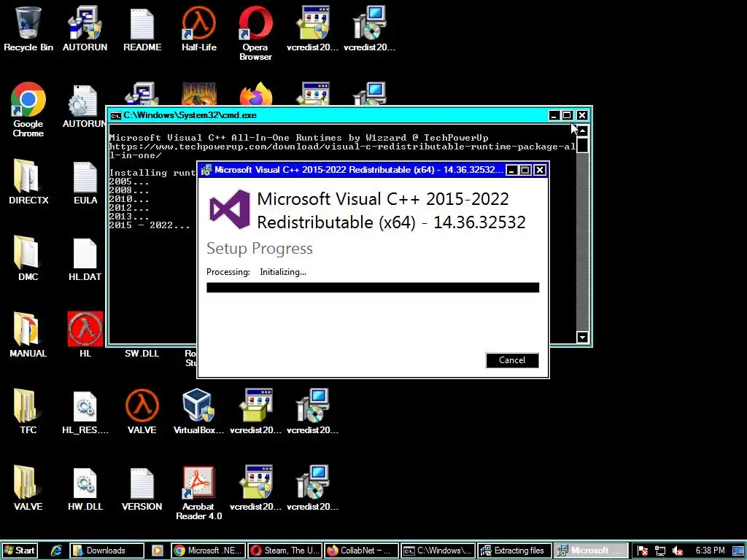Click the Visual C++ installer title bar icon
Viewport: 747px width, 560px height.
tap(206, 170)
